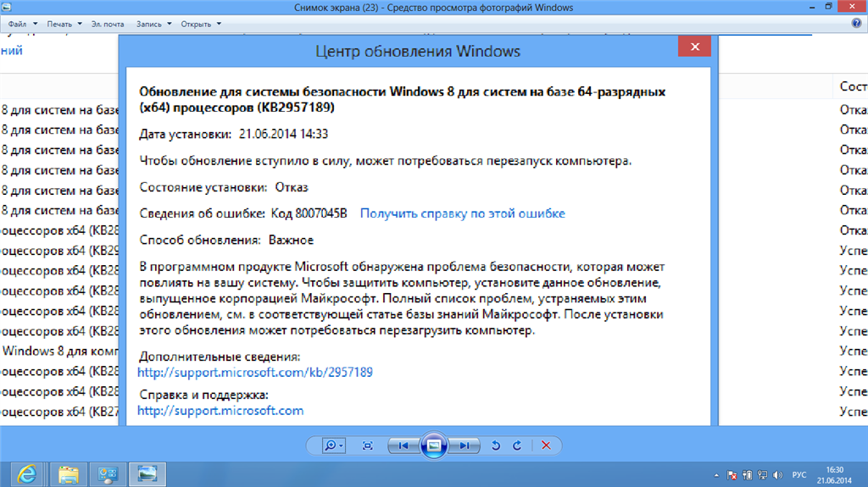Image resolution: width=868 pixels, height=487 pixels.
Task: Launch Internet Explorer from the taskbar
Action: (x=26, y=474)
